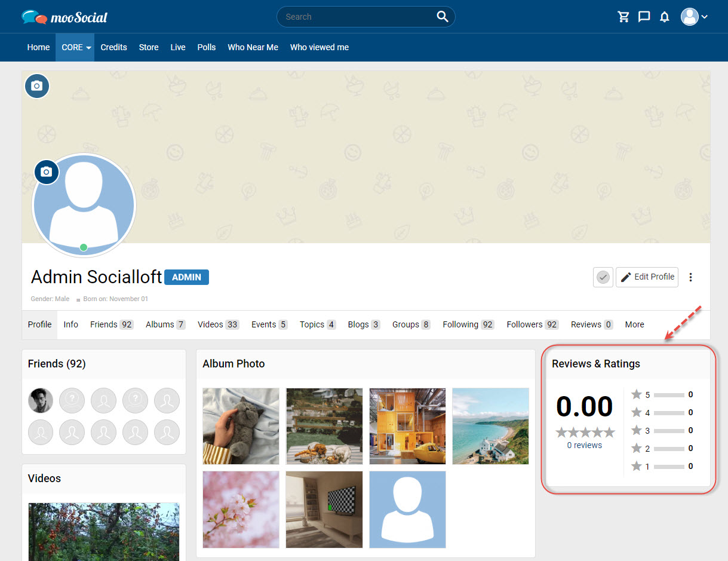The image size is (728, 561).
Task: Click the 0 reviews link
Action: 585,445
